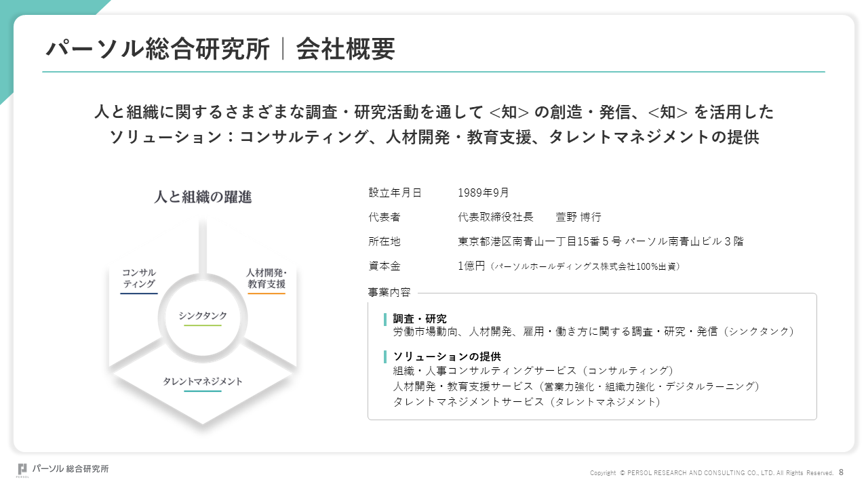
Task: Click the 人と組織の躍進 diagram heading
Action: point(203,197)
